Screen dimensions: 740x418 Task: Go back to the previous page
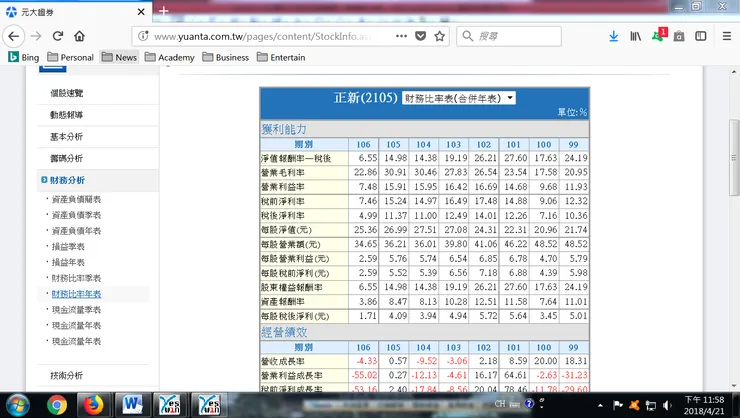(x=14, y=36)
